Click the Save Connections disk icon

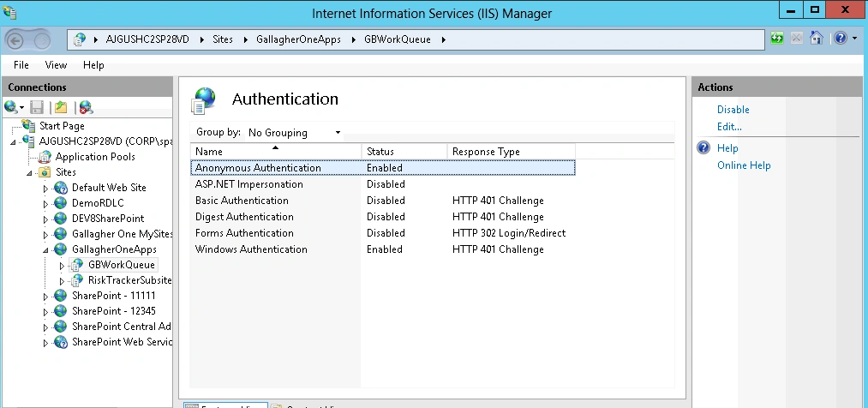37,107
